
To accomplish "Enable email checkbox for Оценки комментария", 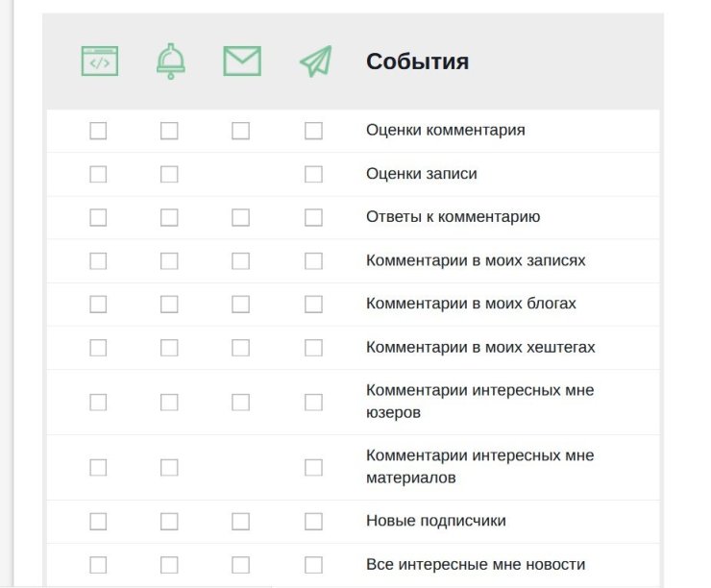I will click(241, 131).
